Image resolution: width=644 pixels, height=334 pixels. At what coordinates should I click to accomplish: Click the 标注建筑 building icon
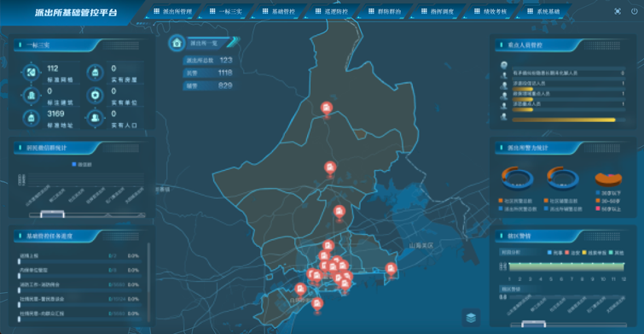pyautogui.click(x=31, y=96)
